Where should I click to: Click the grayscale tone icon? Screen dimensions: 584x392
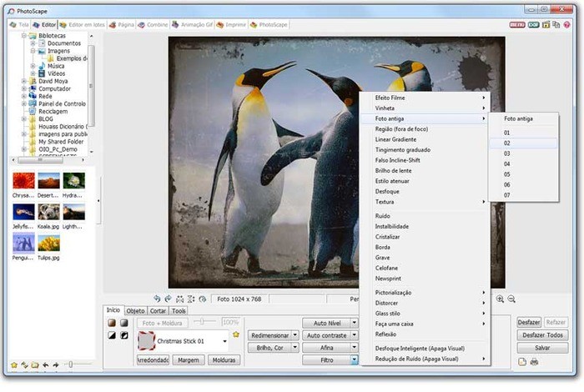[x=124, y=323]
